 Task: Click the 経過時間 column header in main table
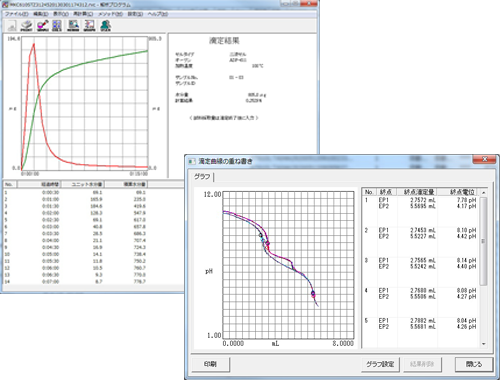pyautogui.click(x=39, y=184)
